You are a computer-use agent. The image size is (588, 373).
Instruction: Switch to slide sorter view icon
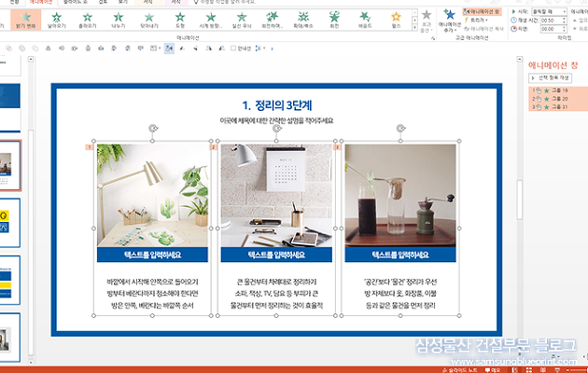529,370
